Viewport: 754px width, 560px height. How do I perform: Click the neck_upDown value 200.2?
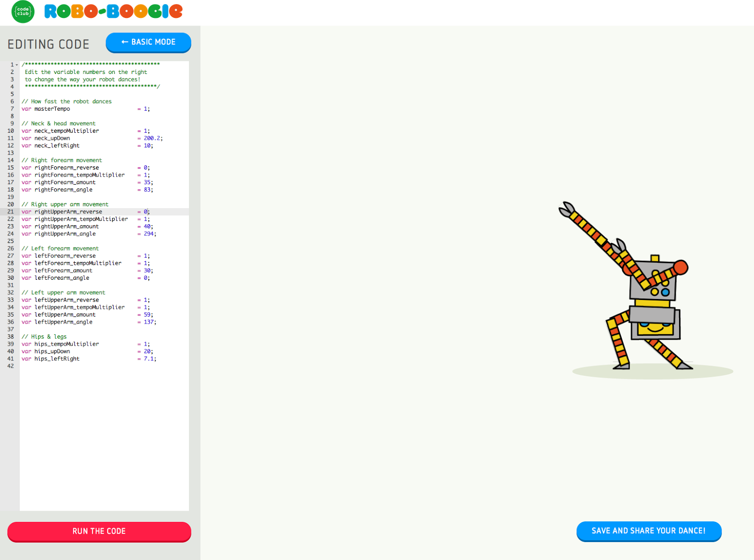pos(152,138)
